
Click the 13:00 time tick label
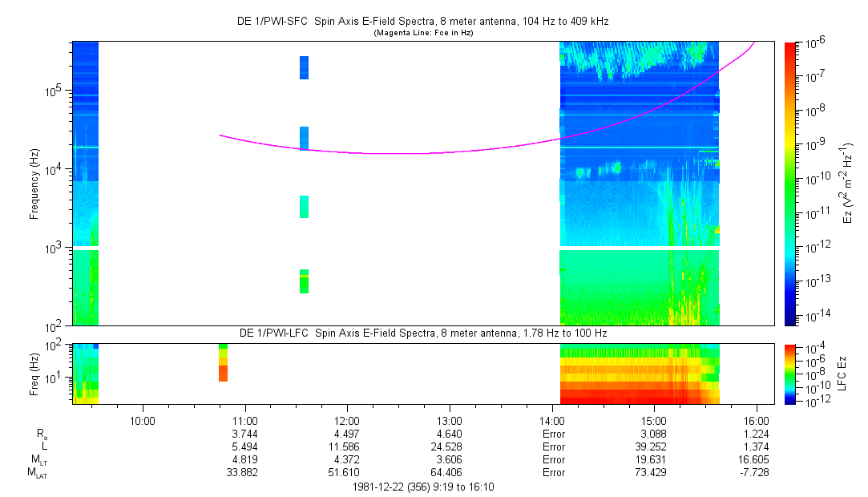[x=450, y=421]
